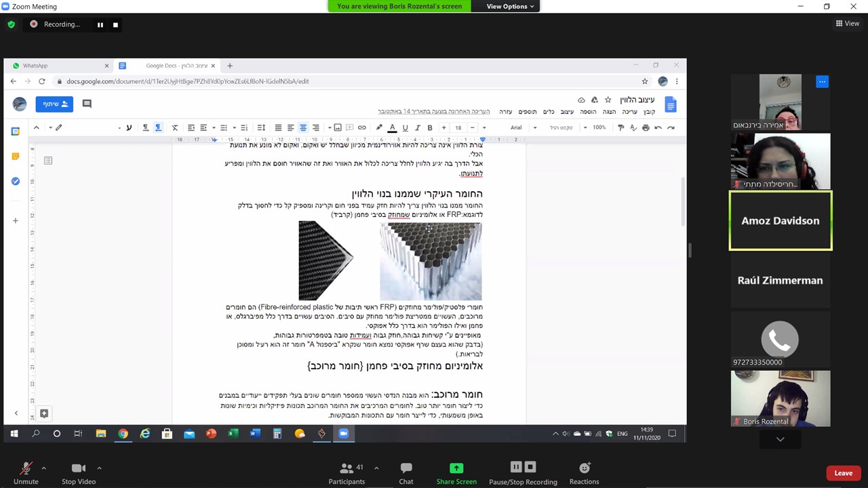Unmute microphone in Zoom
Screen dimensions: 868x488
coord(26,472)
